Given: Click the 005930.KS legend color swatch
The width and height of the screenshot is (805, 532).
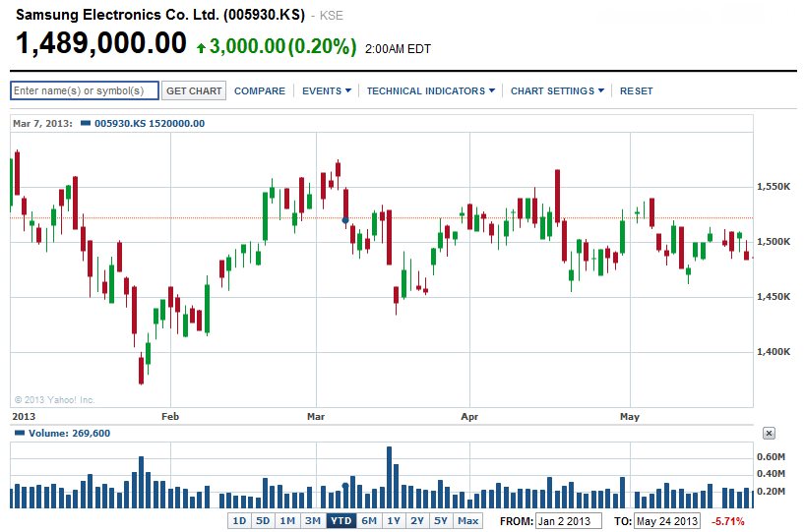Looking at the screenshot, I should pos(86,123).
